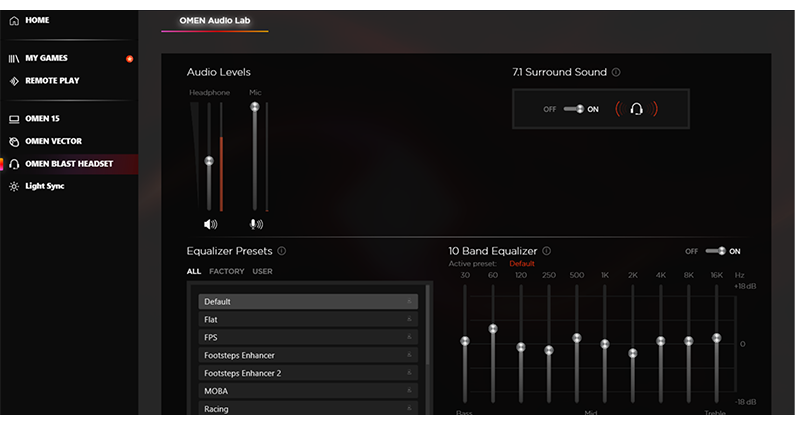Show ALL equalizer presets
This screenshot has width=795, height=430.
pyautogui.click(x=194, y=271)
